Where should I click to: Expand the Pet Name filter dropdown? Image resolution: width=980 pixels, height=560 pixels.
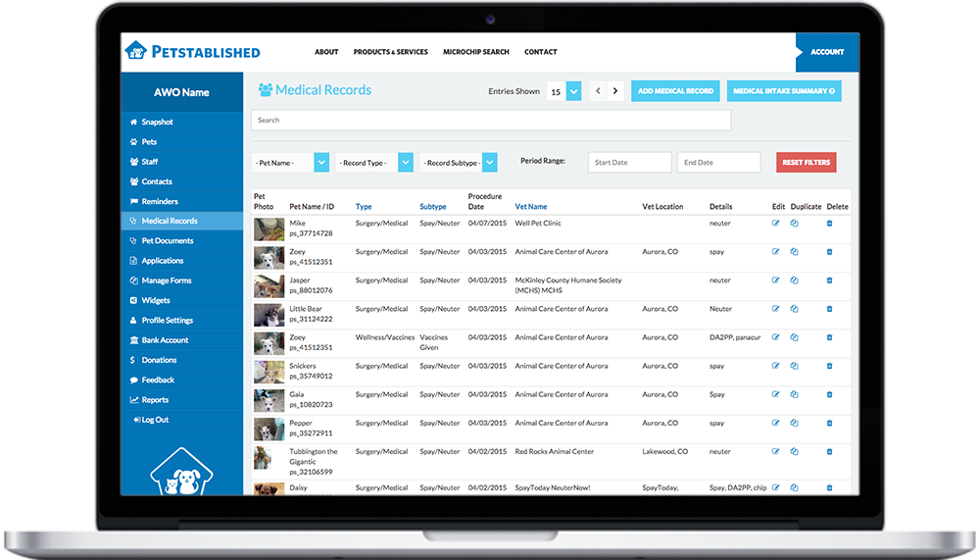[x=321, y=163]
